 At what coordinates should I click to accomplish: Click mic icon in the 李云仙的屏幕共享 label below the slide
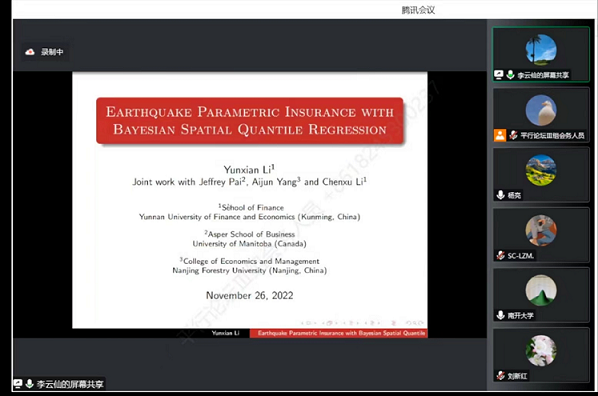click(29, 383)
